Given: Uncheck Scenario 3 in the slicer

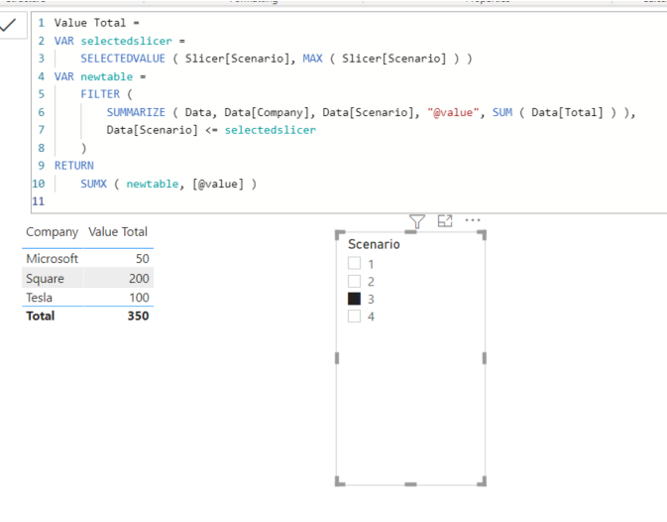Looking at the screenshot, I should [x=354, y=299].
